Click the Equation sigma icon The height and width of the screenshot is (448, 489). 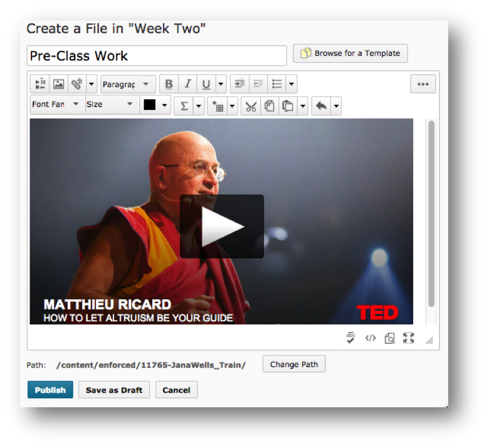click(184, 106)
